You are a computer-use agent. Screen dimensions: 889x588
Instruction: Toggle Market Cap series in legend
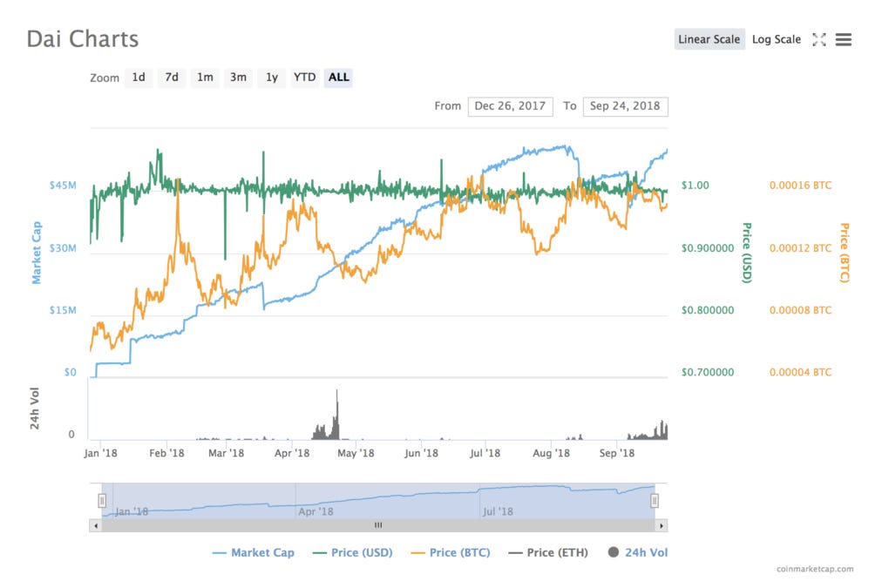coord(253,553)
